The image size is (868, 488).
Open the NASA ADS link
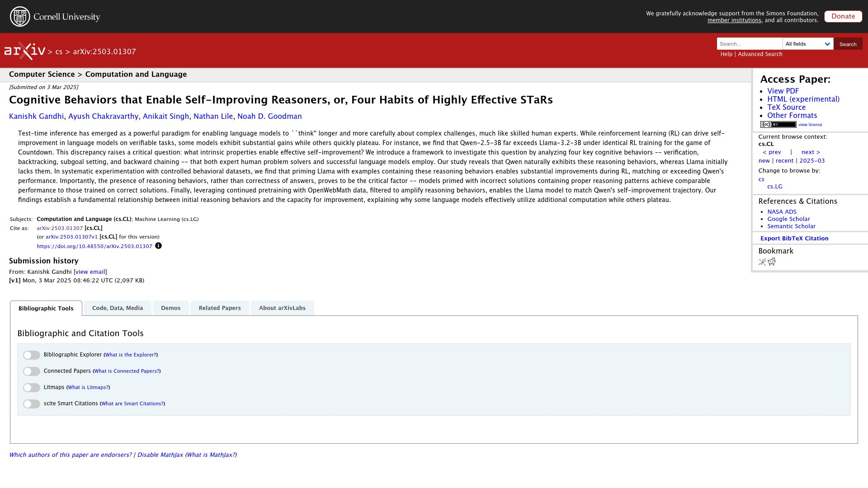click(x=782, y=212)
